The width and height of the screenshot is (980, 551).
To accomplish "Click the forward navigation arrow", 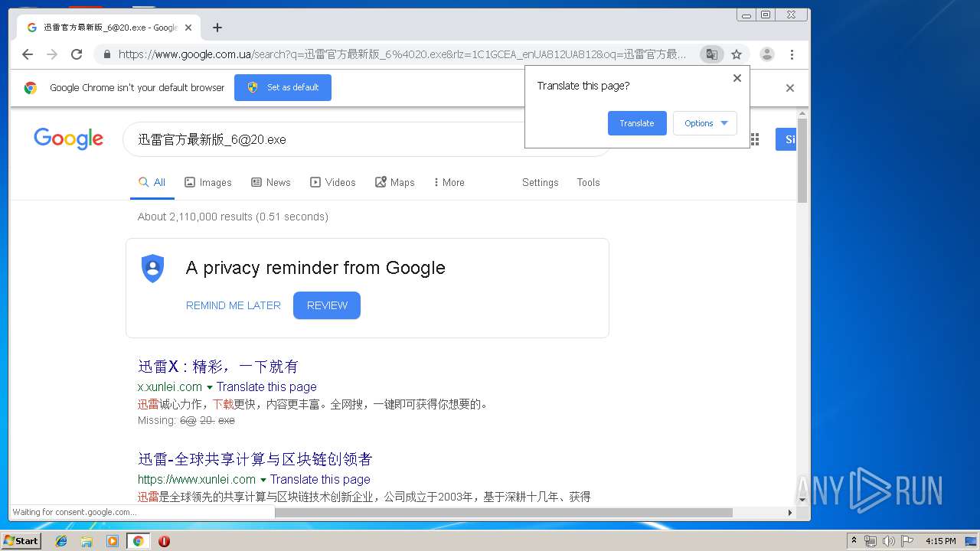I will [x=52, y=54].
